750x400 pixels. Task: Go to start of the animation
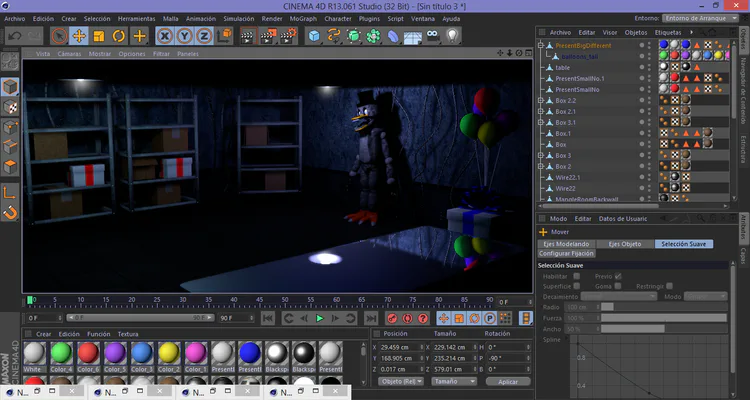(x=268, y=318)
